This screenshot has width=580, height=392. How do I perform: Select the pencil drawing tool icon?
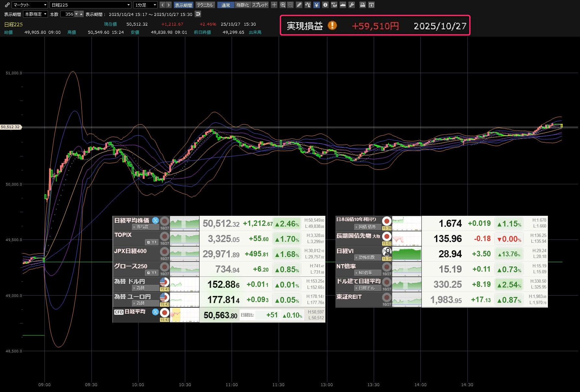tap(299, 5)
